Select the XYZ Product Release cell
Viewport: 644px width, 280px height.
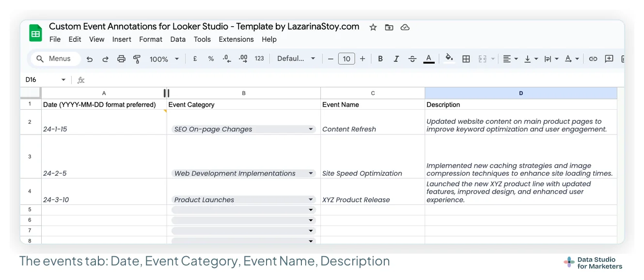tap(373, 192)
